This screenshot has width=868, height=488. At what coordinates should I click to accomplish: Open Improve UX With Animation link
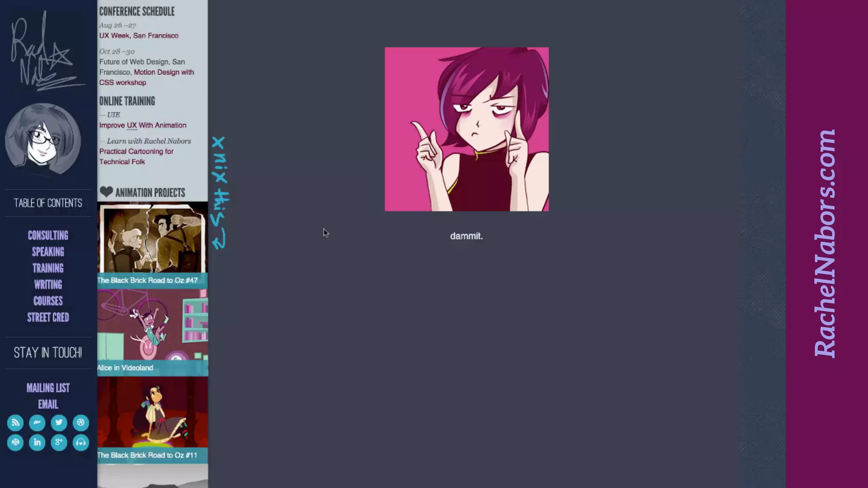[143, 125]
